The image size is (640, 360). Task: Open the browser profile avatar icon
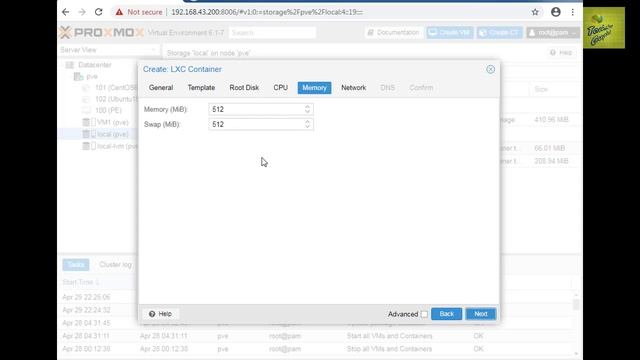pos(556,12)
